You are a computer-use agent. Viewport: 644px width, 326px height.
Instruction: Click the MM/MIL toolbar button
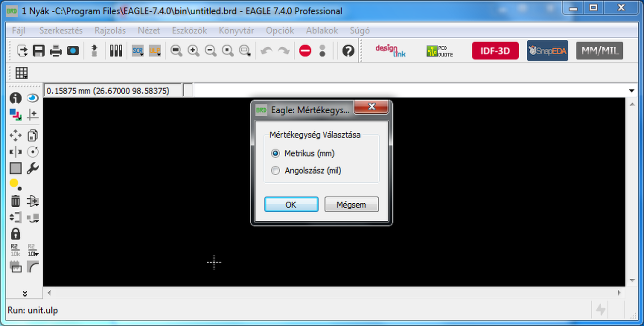click(600, 51)
